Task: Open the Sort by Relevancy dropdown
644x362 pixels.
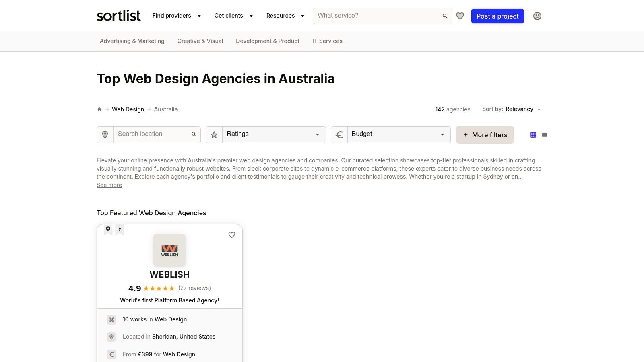Action: coord(523,109)
